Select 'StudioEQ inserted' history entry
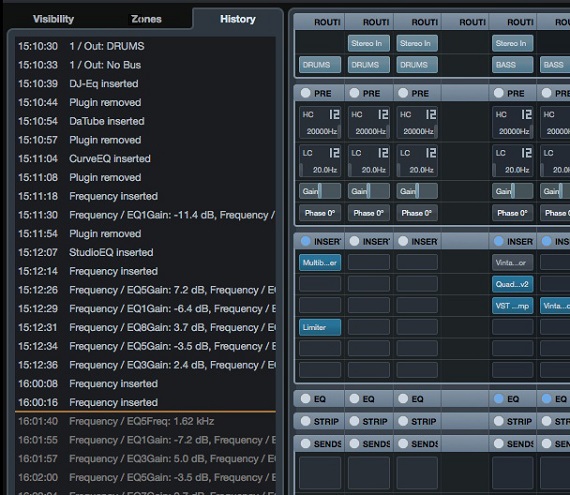The width and height of the screenshot is (570, 495). point(145,252)
